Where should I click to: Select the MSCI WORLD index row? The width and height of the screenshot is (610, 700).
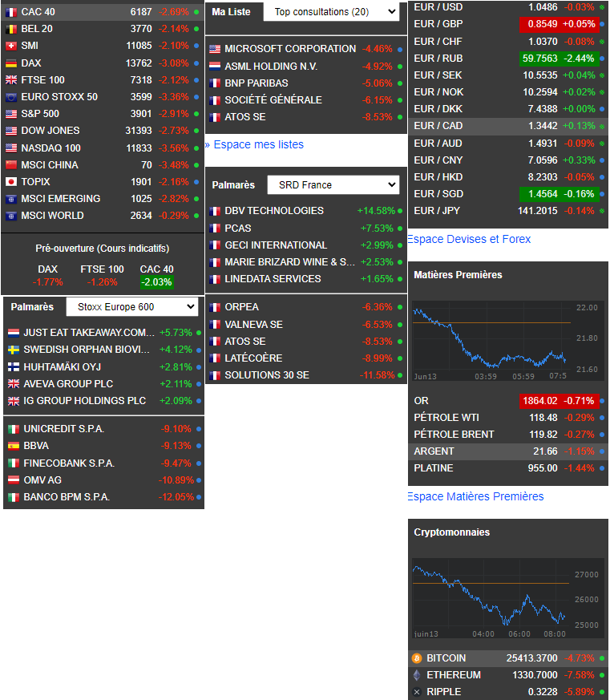(102, 216)
